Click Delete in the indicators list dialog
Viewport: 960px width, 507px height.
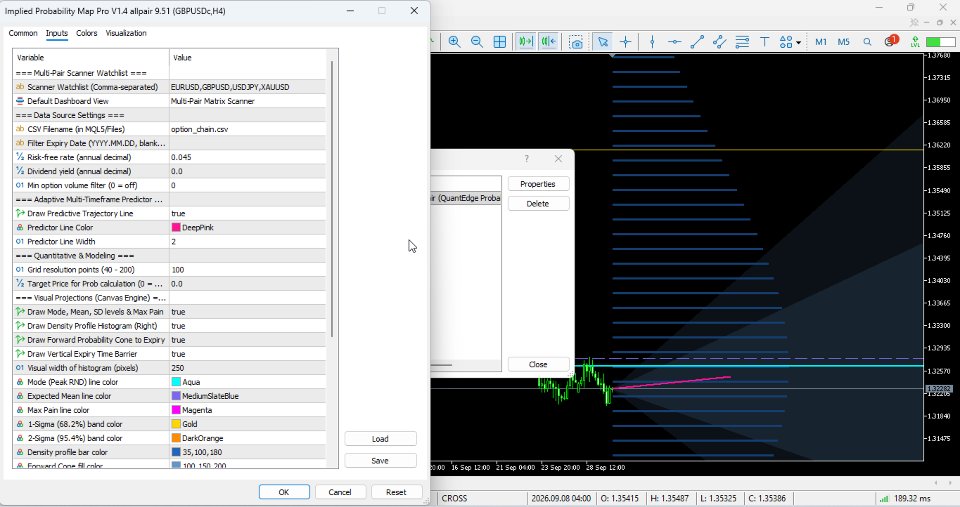point(538,203)
